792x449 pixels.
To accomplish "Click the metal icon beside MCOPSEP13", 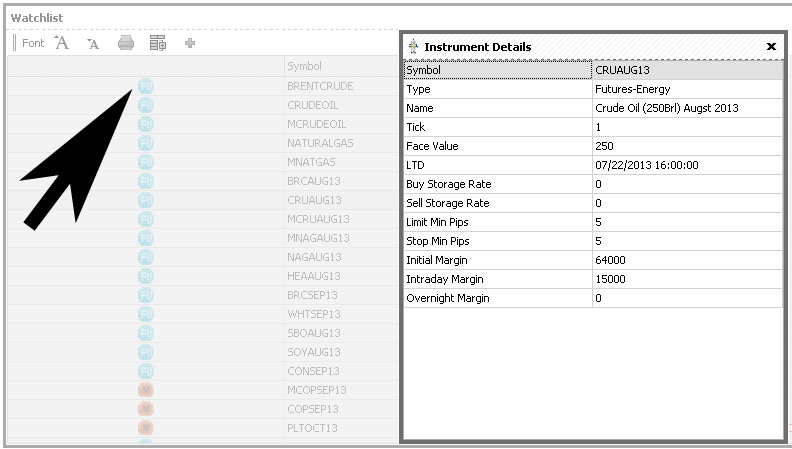I will pos(146,390).
